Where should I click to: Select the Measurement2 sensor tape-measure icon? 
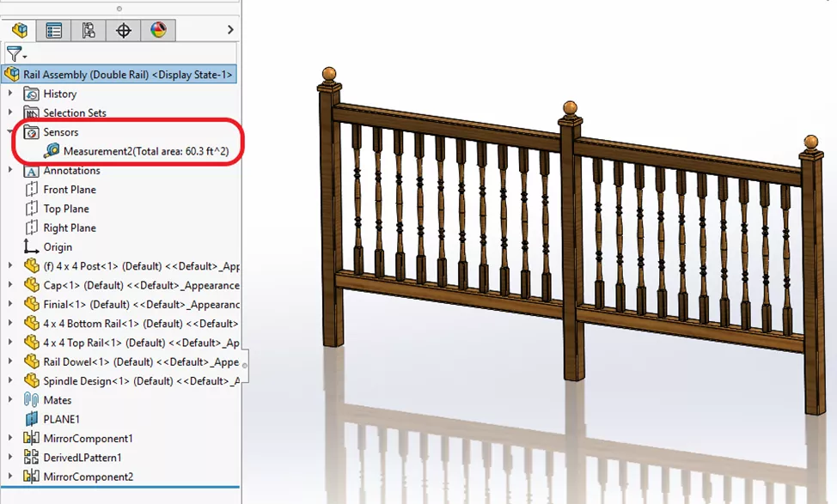50,151
